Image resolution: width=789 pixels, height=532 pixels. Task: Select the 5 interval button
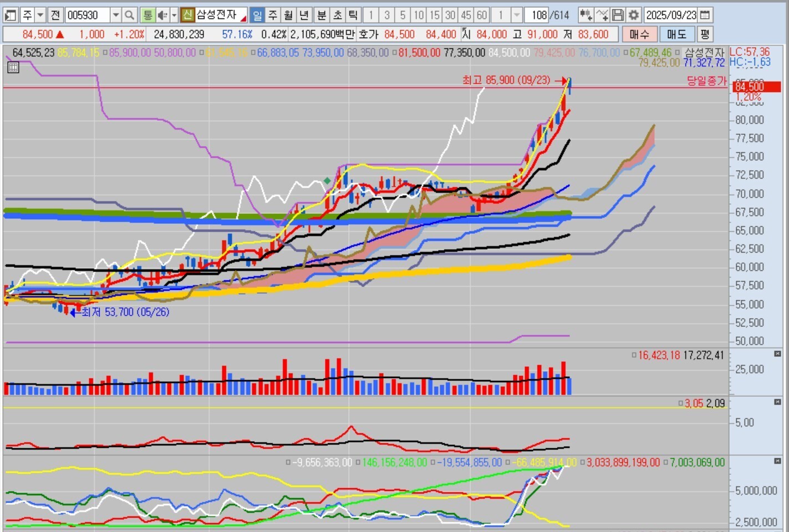[x=403, y=15]
